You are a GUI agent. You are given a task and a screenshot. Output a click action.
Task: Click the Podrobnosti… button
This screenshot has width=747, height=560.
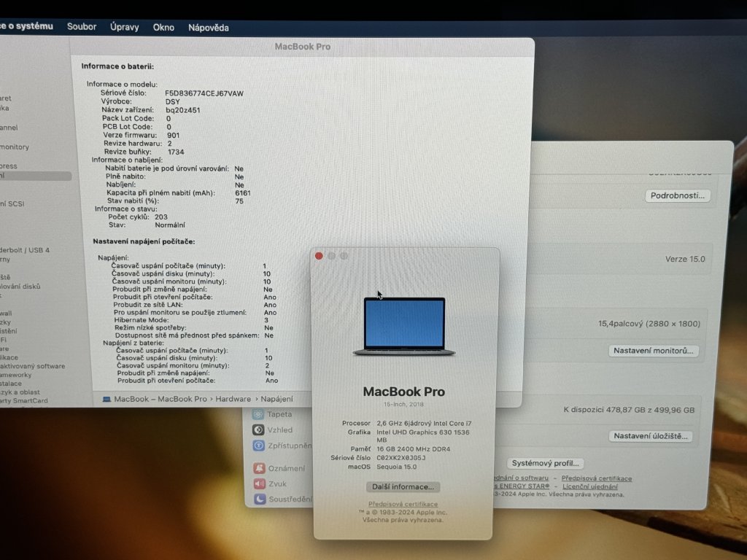coord(678,195)
